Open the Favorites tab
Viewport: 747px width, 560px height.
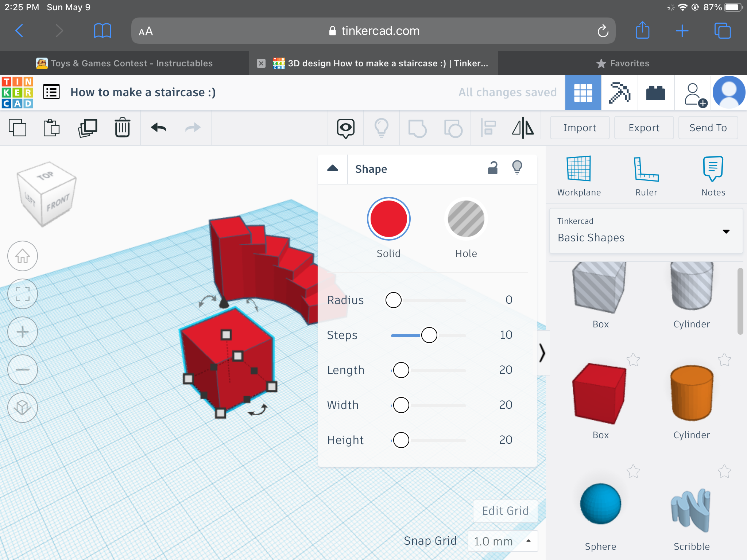[623, 63]
